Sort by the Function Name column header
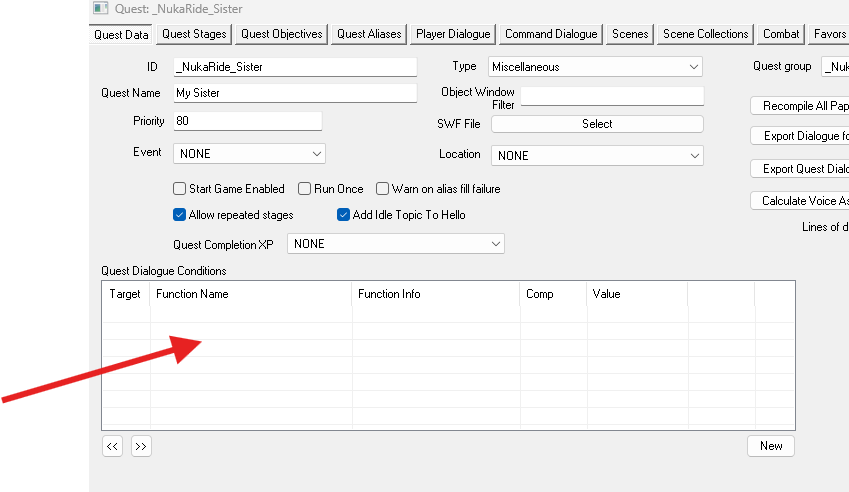This screenshot has width=849, height=492. tap(251, 294)
